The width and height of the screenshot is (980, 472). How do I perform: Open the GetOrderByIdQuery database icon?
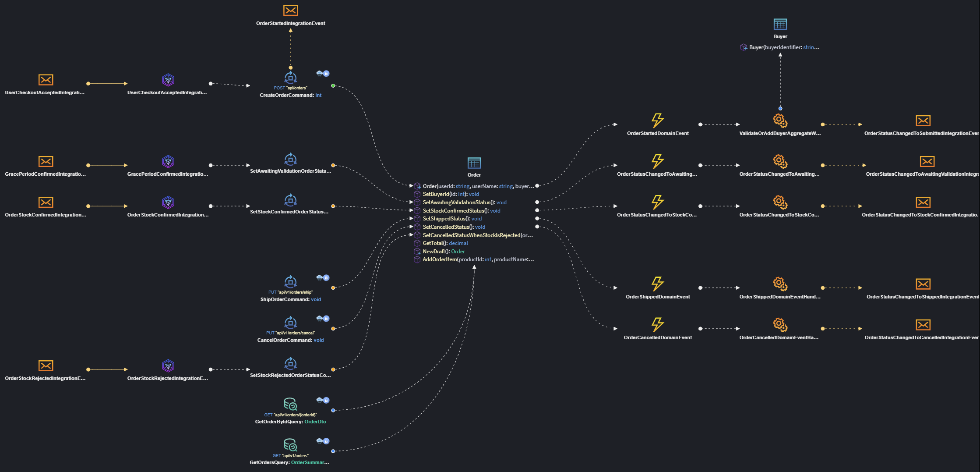click(x=290, y=404)
